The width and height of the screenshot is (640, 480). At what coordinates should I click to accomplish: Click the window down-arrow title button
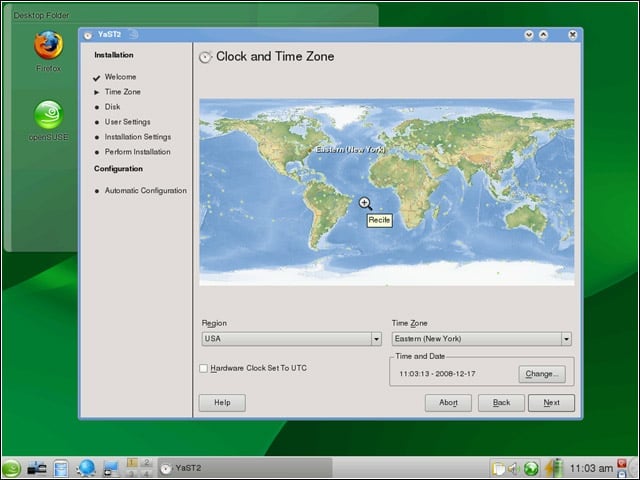(x=529, y=35)
